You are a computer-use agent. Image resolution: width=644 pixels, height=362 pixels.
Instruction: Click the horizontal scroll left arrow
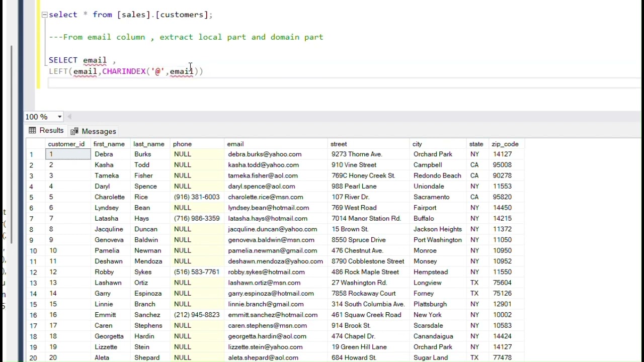[x=70, y=117]
